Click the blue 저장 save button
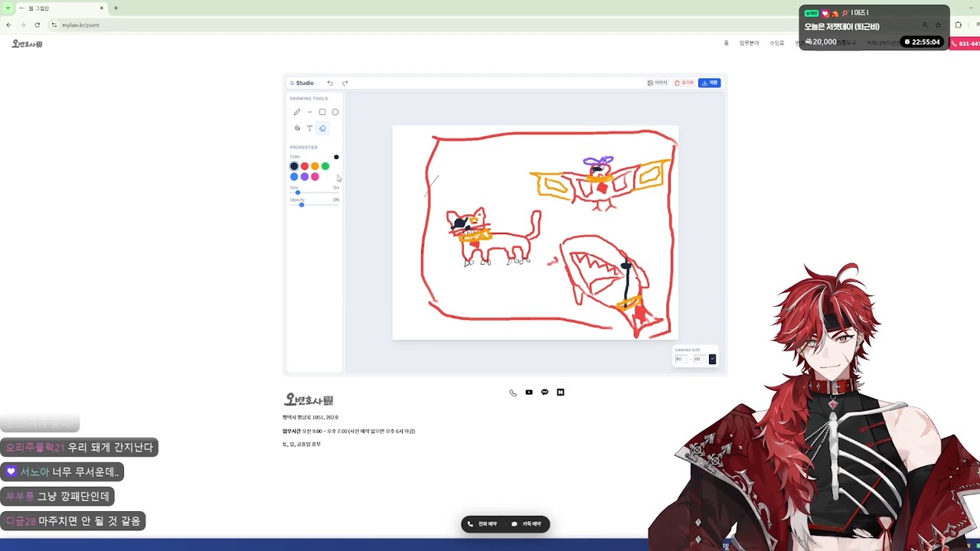980x551 pixels. tap(710, 83)
